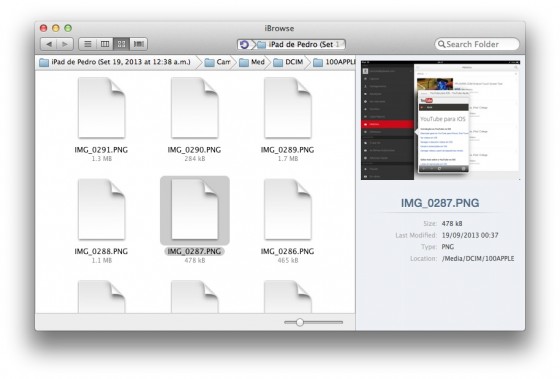This screenshot has width=560, height=379.
Task: Click the preview thumbnail of IMG_0287.PNG
Action: (x=440, y=120)
